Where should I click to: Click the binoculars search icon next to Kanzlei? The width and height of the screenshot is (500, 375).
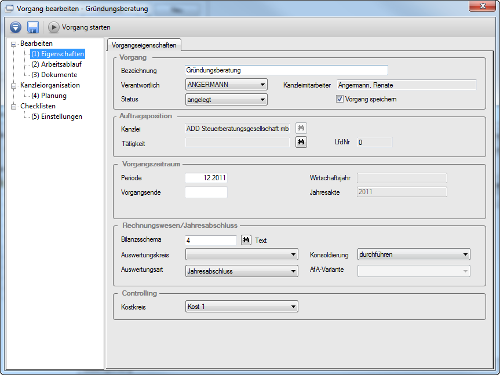pyautogui.click(x=301, y=128)
